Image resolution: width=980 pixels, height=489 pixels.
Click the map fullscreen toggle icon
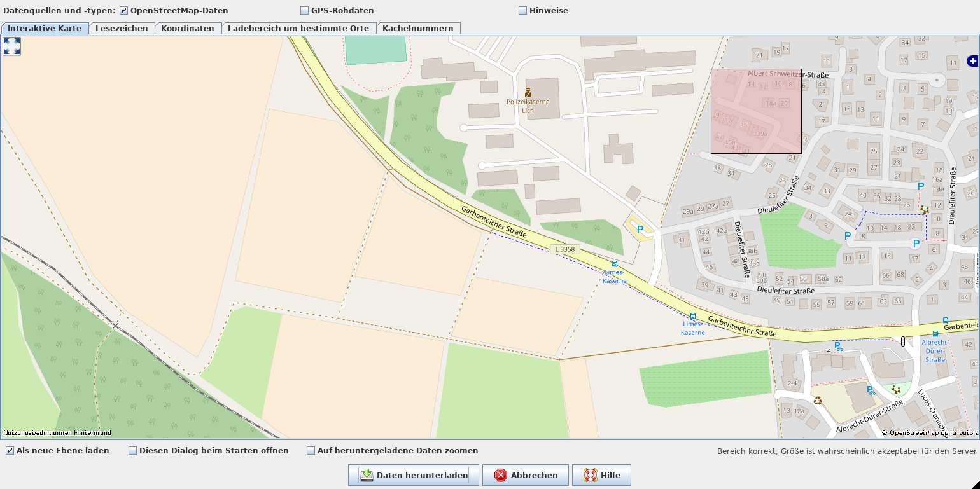(12, 46)
